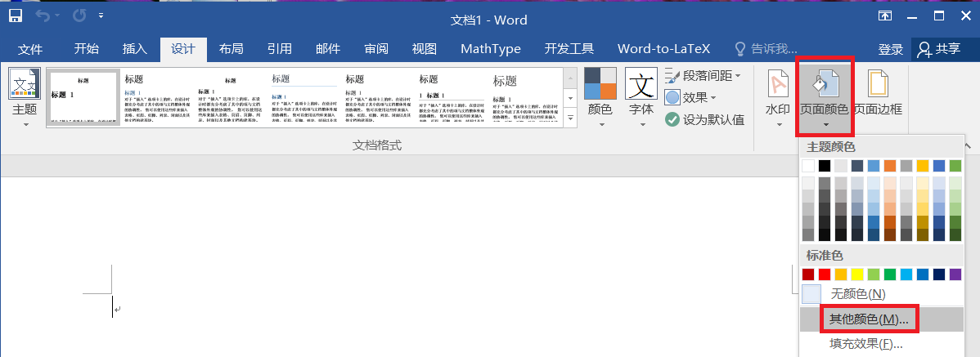Pick the white theme color swatch

808,165
